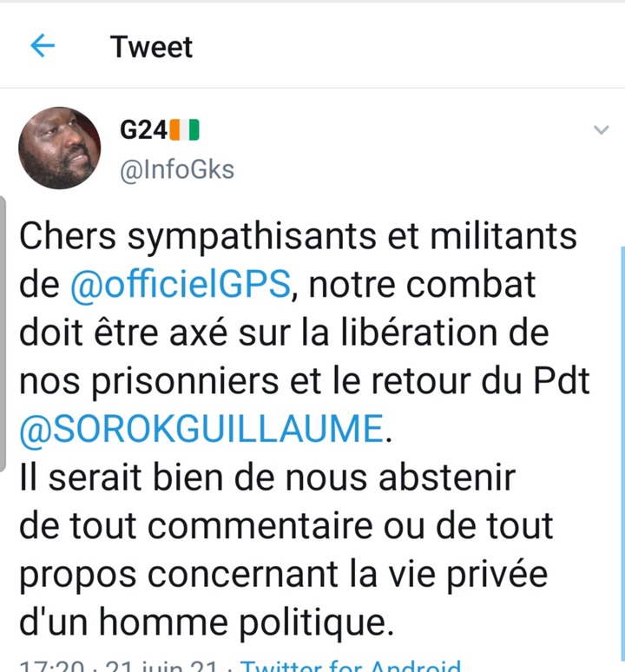The height and width of the screenshot is (672, 625).
Task: Open the tweet options chevron menu
Action: click(602, 129)
